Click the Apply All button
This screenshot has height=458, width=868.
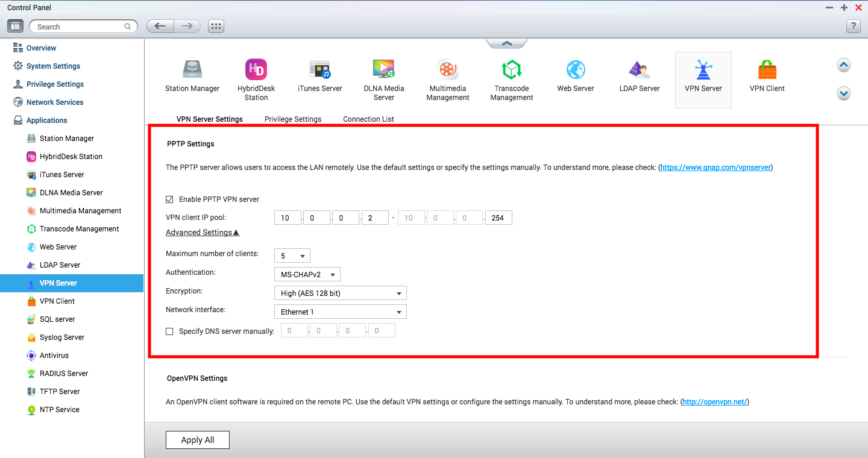coord(198,440)
